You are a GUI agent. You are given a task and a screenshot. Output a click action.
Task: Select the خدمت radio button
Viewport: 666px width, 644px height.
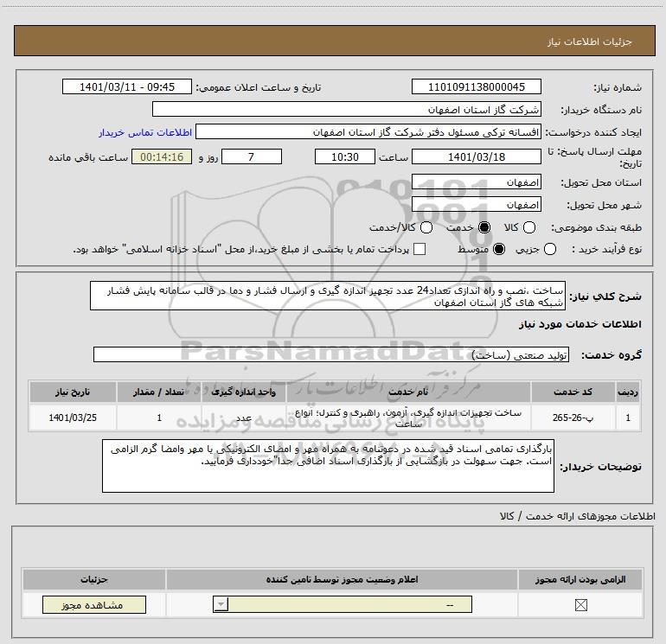click(483, 227)
